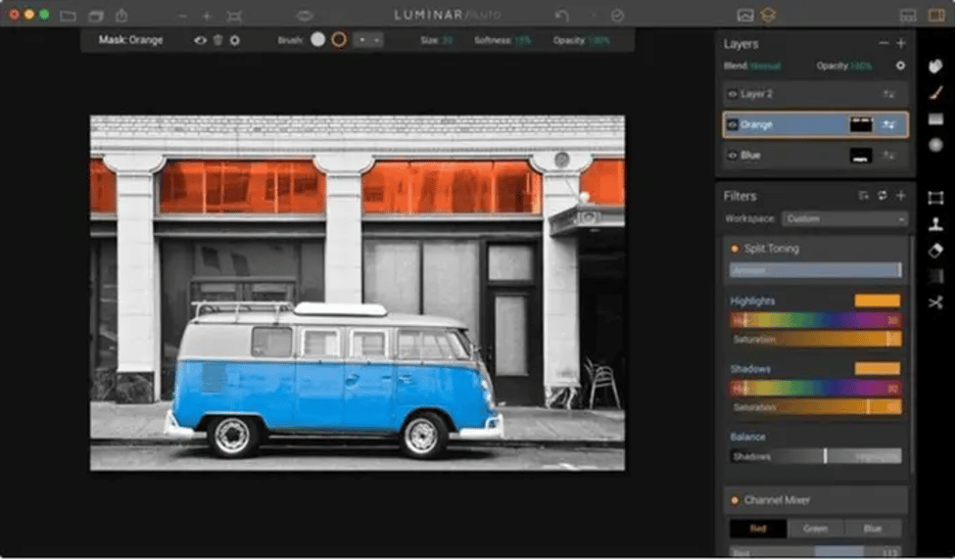The width and height of the screenshot is (957, 560).
Task: Adjust the Balance slider
Action: [x=815, y=456]
